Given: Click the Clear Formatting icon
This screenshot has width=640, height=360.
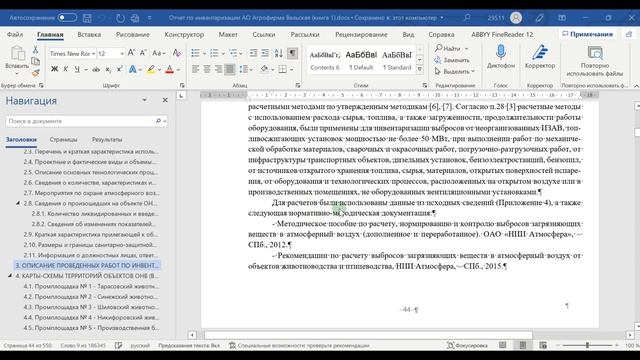Looking at the screenshot, I should point(176,53).
